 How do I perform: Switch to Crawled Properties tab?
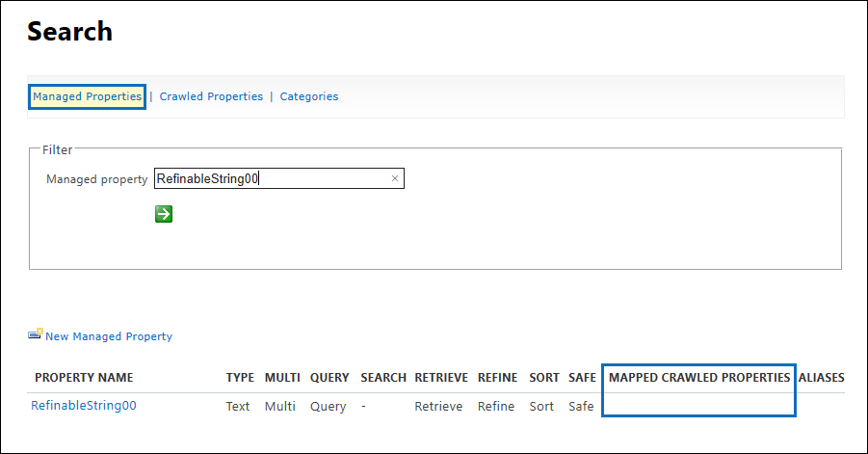click(211, 96)
